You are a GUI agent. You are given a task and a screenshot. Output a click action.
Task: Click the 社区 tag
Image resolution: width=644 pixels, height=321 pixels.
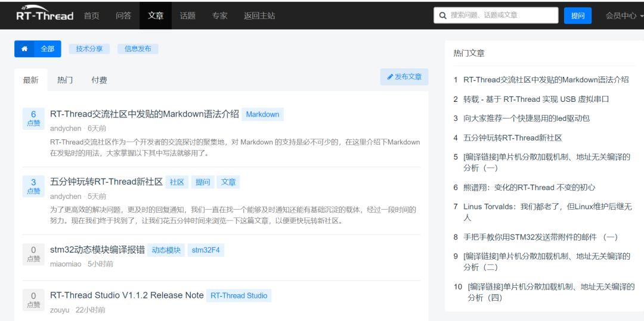pyautogui.click(x=177, y=182)
